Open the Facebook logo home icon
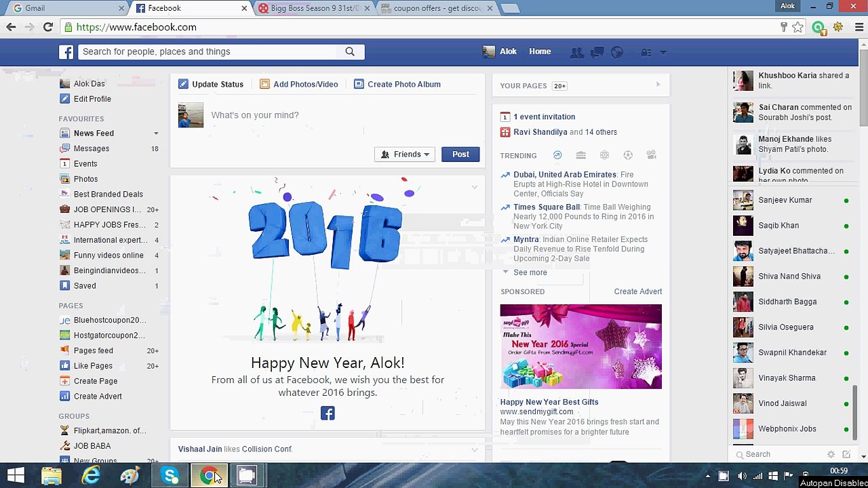 click(66, 52)
